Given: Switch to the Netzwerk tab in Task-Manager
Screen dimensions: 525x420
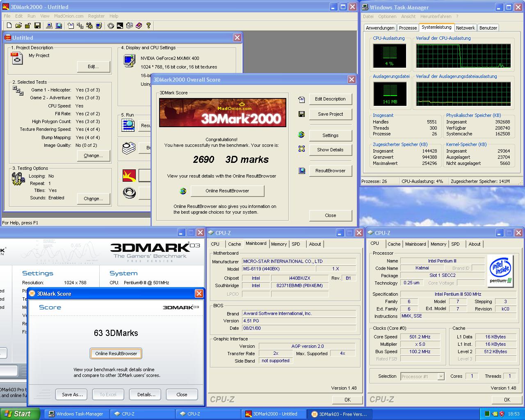Looking at the screenshot, I should [x=465, y=28].
